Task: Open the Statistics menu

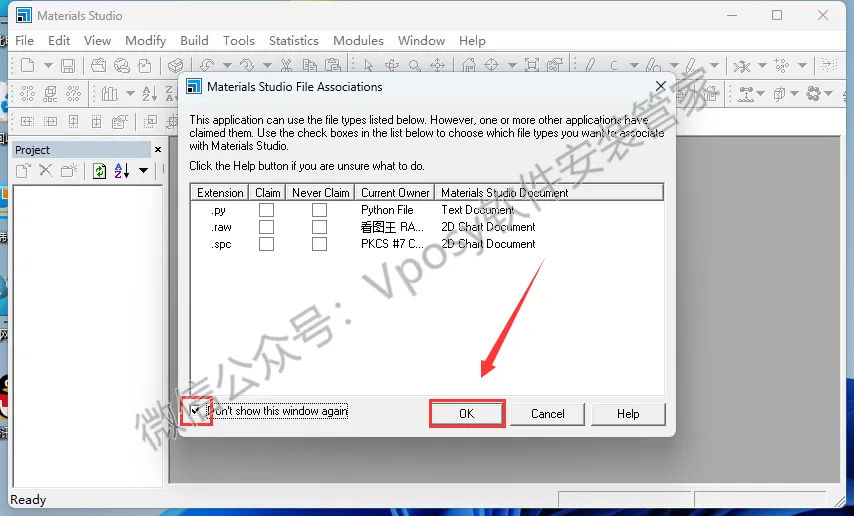Action: tap(294, 41)
